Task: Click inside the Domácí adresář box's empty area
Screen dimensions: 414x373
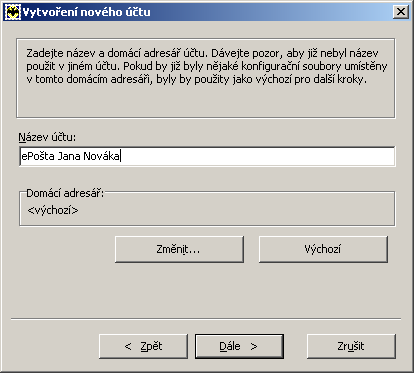Action: [233, 210]
